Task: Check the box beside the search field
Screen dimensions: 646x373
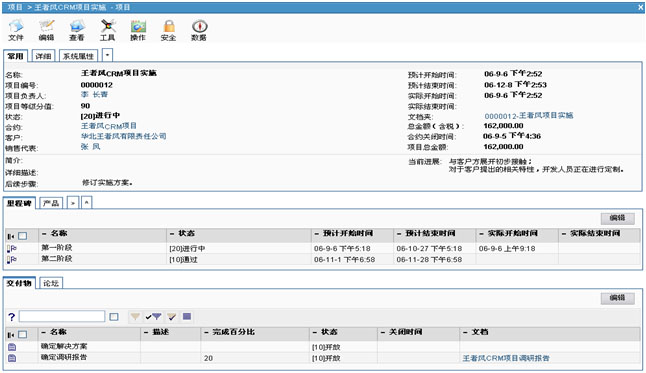Action: pos(114,317)
